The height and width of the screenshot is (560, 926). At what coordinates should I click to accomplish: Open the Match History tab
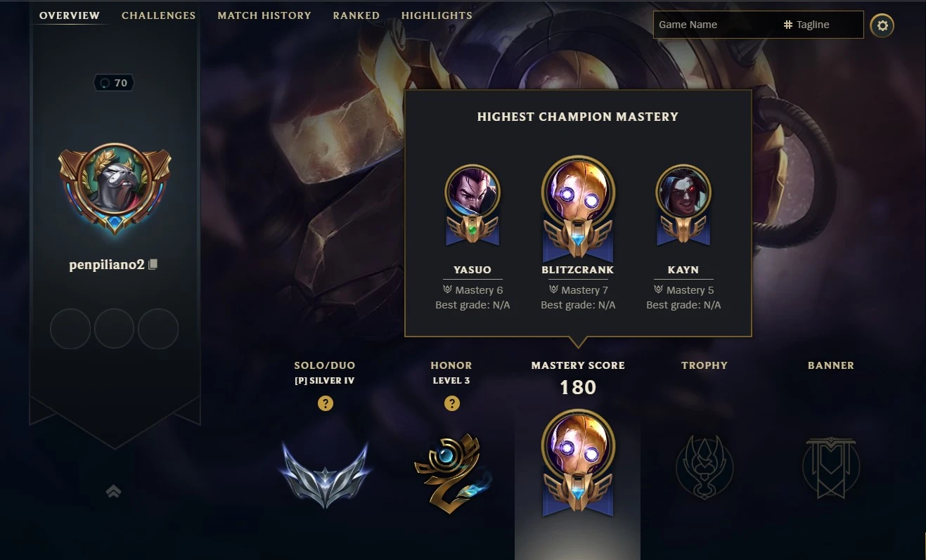(264, 15)
